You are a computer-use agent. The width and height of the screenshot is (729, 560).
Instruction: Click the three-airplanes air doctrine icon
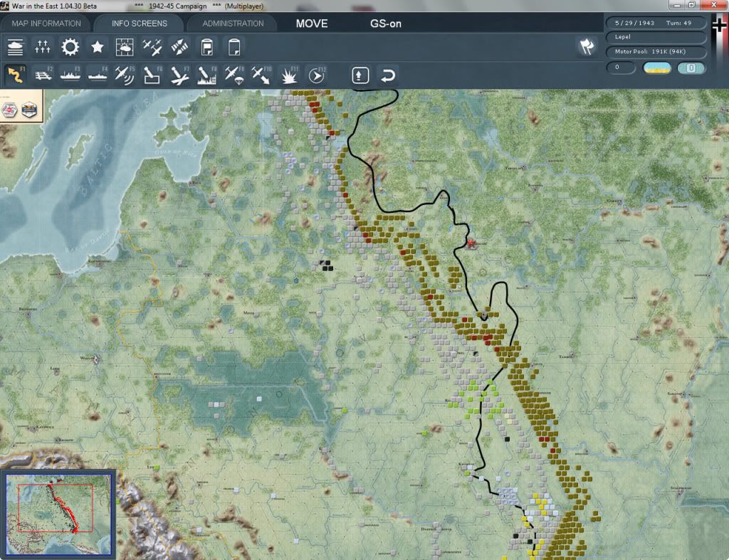point(152,47)
